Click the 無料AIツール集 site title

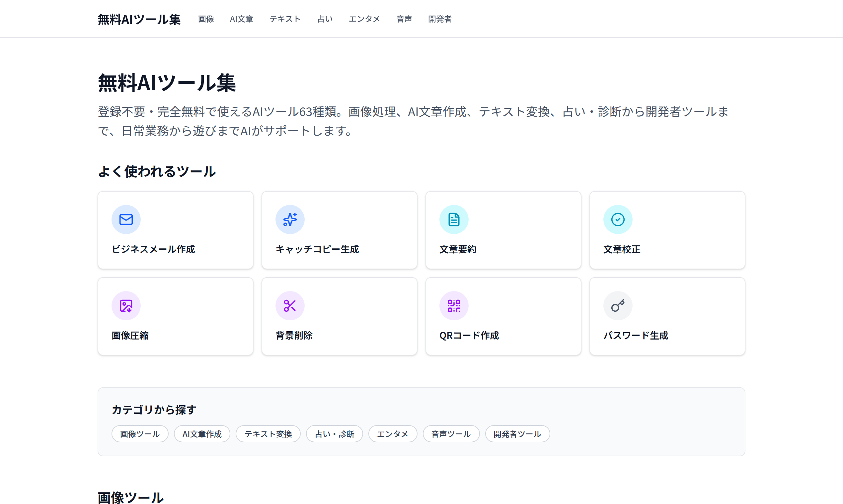[x=139, y=19]
